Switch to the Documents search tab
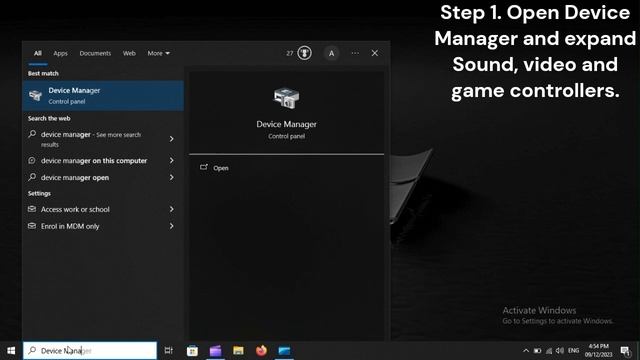Screen dimensions: 640x360 [x=95, y=53]
